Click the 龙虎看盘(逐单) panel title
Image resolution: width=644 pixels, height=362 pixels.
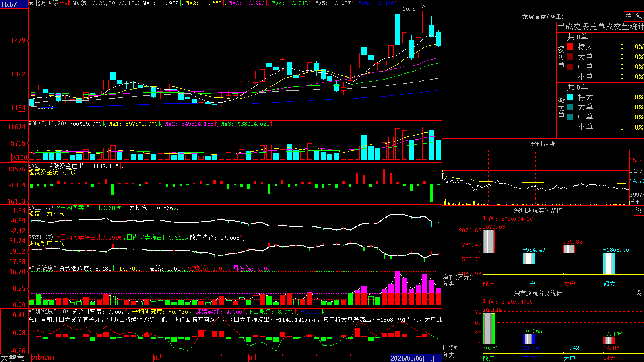(x=543, y=16)
